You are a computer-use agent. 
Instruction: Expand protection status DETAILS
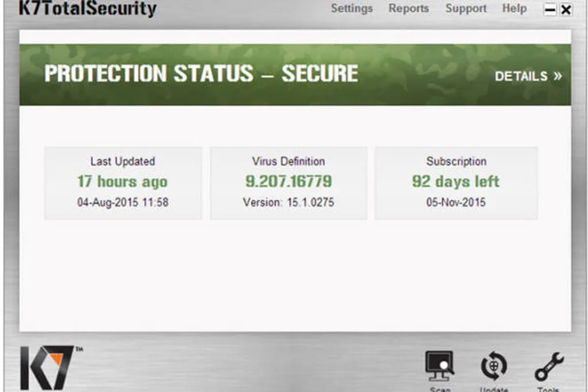pos(528,76)
